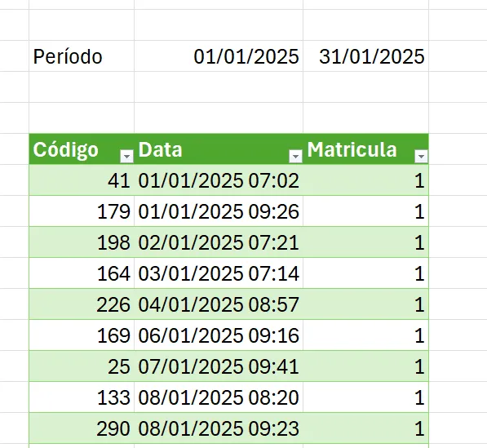
Task: Select the cell with code 290
Action: pos(82,428)
